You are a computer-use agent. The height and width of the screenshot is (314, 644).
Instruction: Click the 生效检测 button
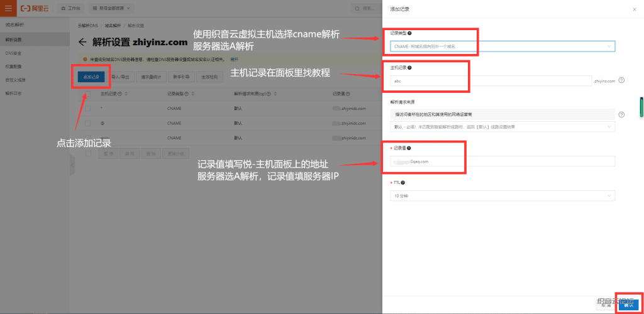[210, 77]
